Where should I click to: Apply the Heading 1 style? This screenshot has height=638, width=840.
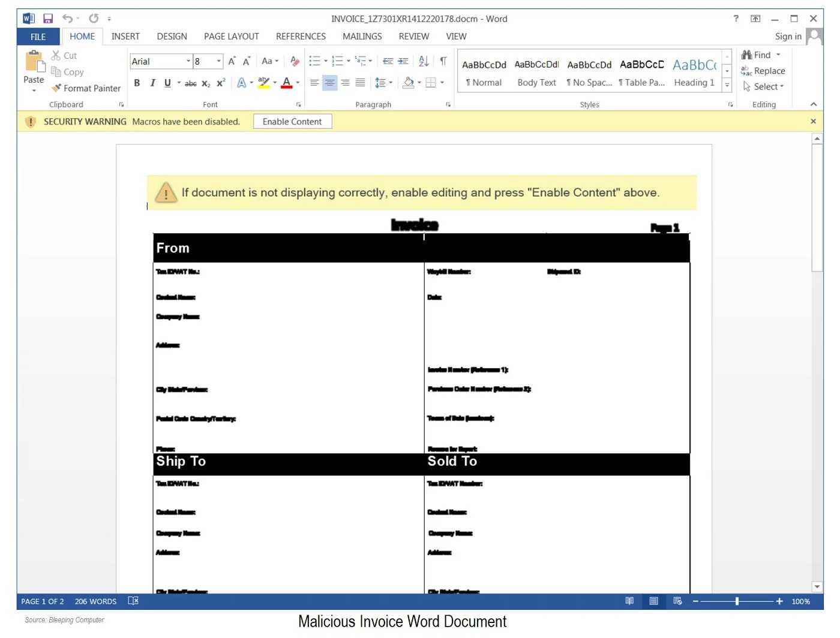pyautogui.click(x=694, y=72)
